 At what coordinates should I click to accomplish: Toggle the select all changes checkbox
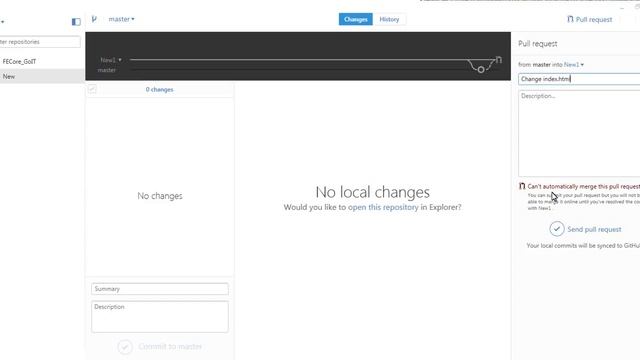[x=92, y=89]
